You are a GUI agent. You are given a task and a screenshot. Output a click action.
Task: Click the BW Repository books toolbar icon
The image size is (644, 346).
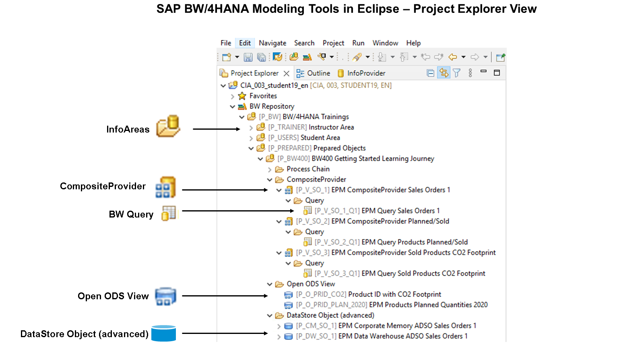tap(308, 57)
